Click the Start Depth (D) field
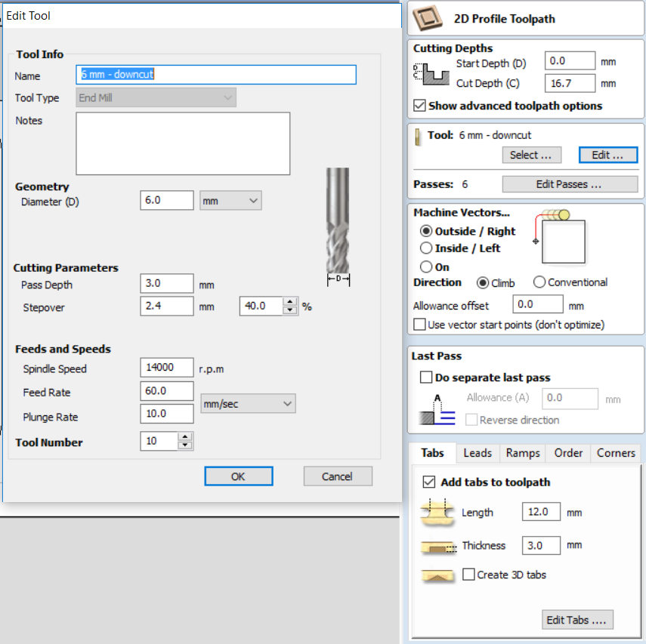The image size is (646, 644). tap(570, 61)
